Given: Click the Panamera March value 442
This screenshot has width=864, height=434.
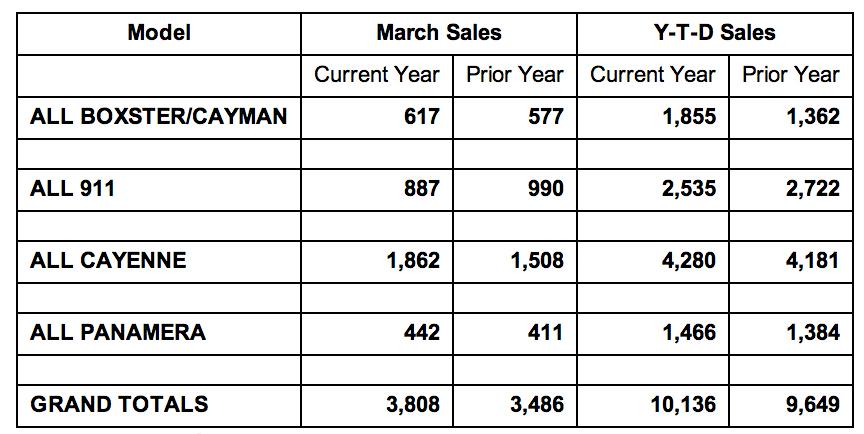Looking at the screenshot, I should click(x=421, y=333).
